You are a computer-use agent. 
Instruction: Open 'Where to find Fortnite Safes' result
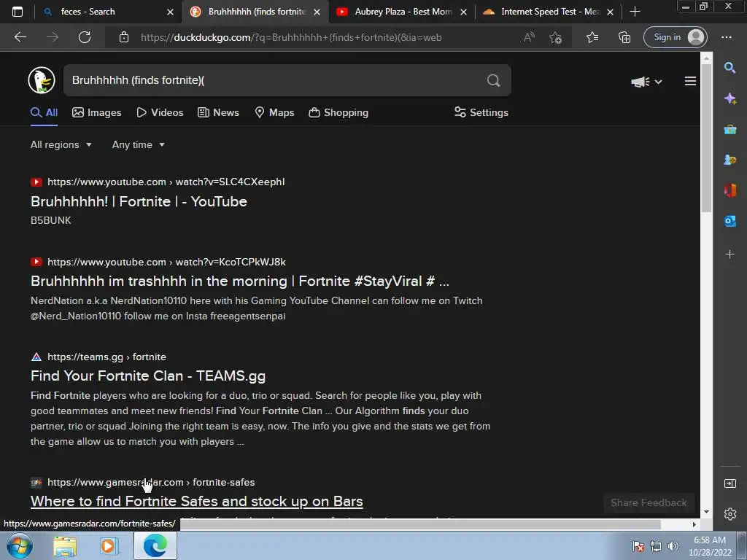click(x=197, y=502)
